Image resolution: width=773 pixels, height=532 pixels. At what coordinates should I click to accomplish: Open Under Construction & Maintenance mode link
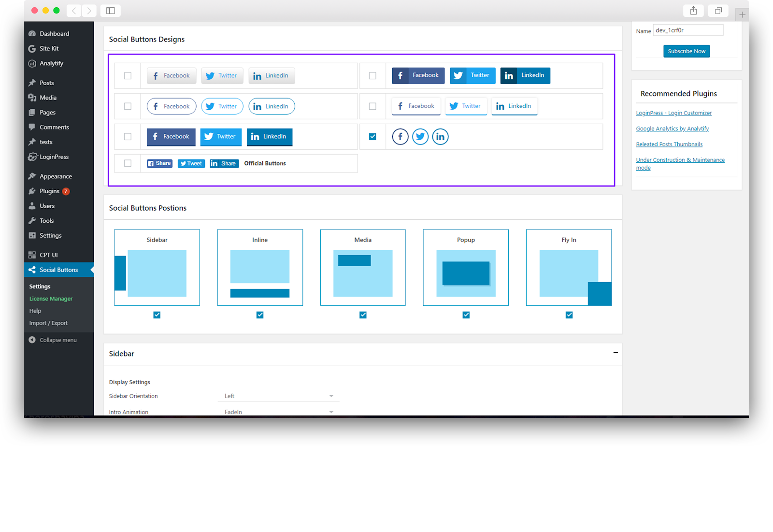pyautogui.click(x=680, y=164)
